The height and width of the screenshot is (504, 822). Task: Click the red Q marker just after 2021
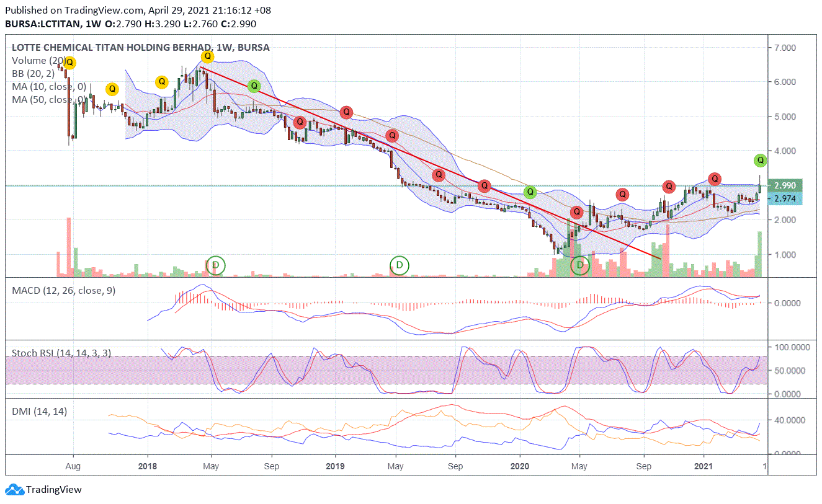715,179
